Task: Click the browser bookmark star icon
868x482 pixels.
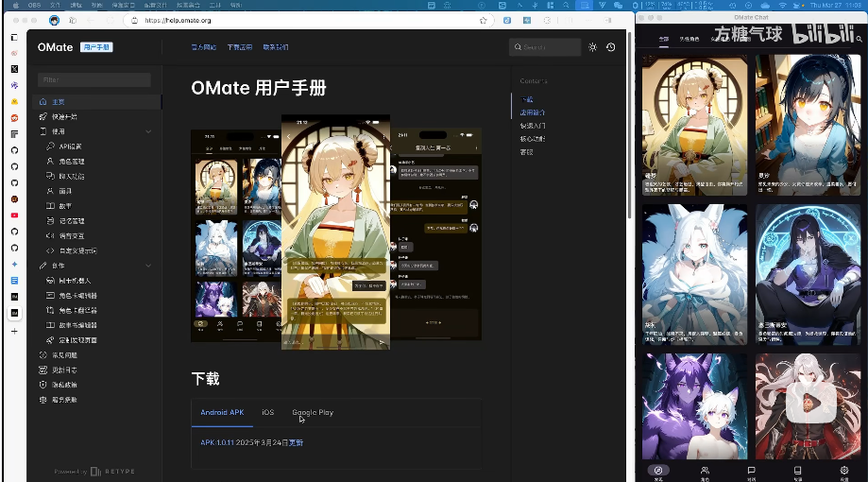Action: pos(484,20)
